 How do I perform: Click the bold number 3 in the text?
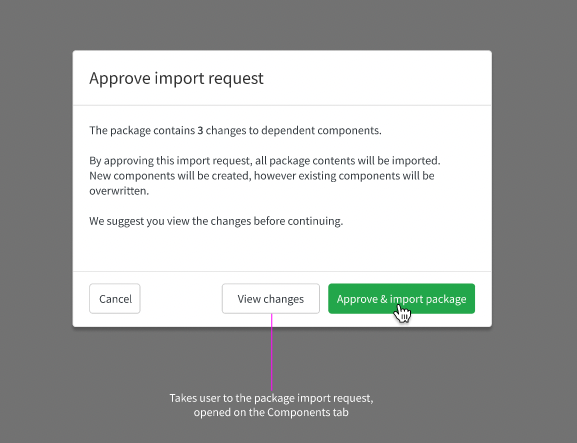[x=200, y=130]
